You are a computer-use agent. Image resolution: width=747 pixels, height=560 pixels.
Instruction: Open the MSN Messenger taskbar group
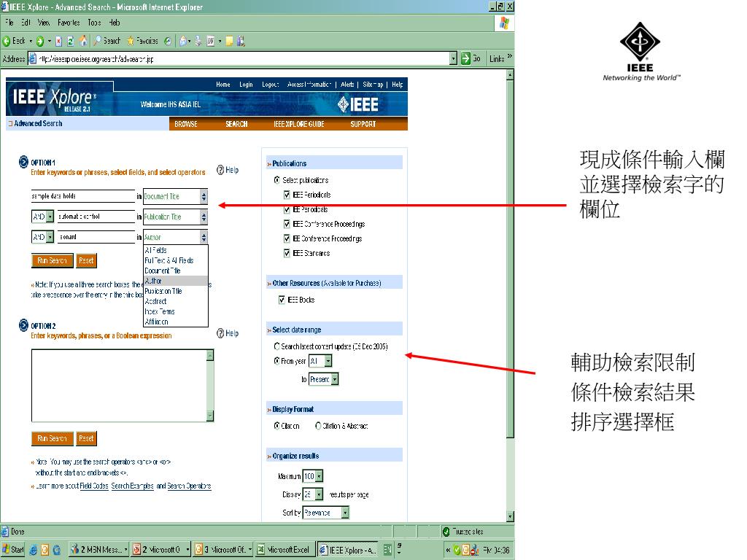pos(99,550)
